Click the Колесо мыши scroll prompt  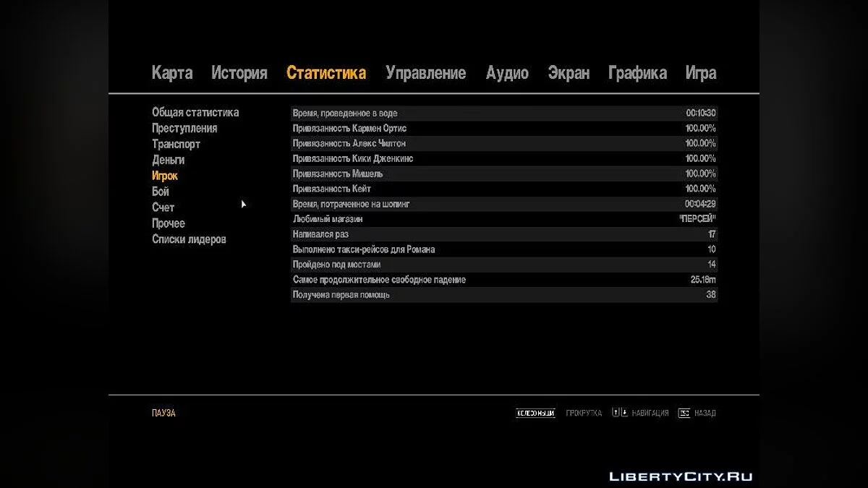535,413
